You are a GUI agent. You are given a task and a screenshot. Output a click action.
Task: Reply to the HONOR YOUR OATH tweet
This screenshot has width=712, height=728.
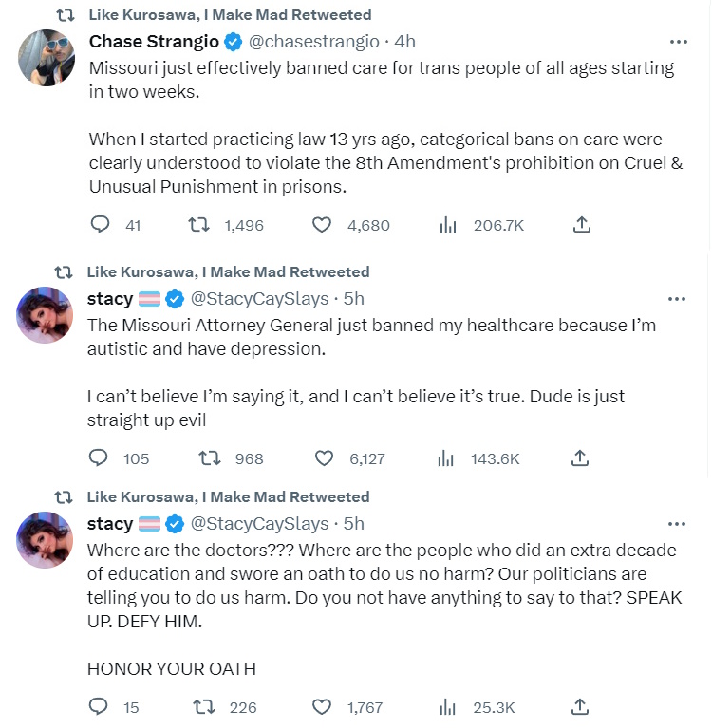100,706
